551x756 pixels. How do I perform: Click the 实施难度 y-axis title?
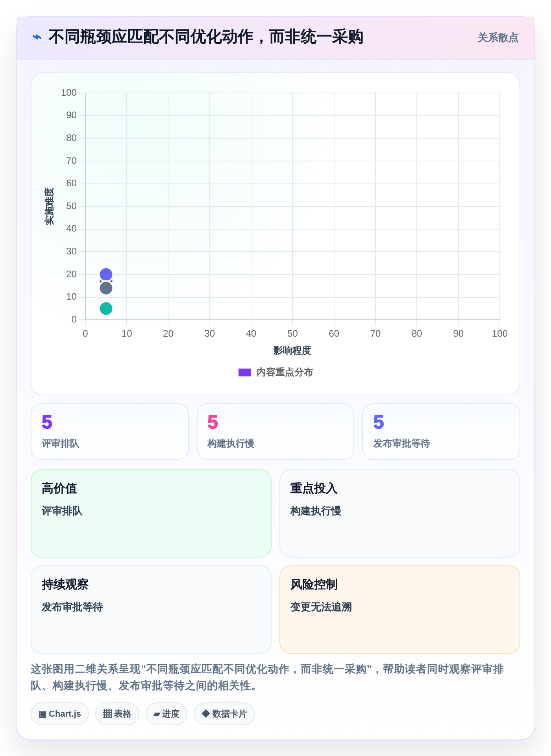point(49,206)
